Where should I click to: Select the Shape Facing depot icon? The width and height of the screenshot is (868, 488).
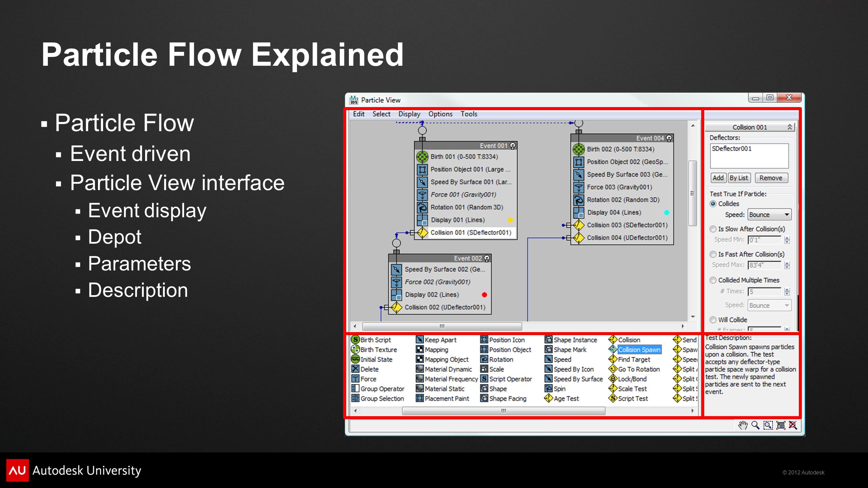(484, 398)
